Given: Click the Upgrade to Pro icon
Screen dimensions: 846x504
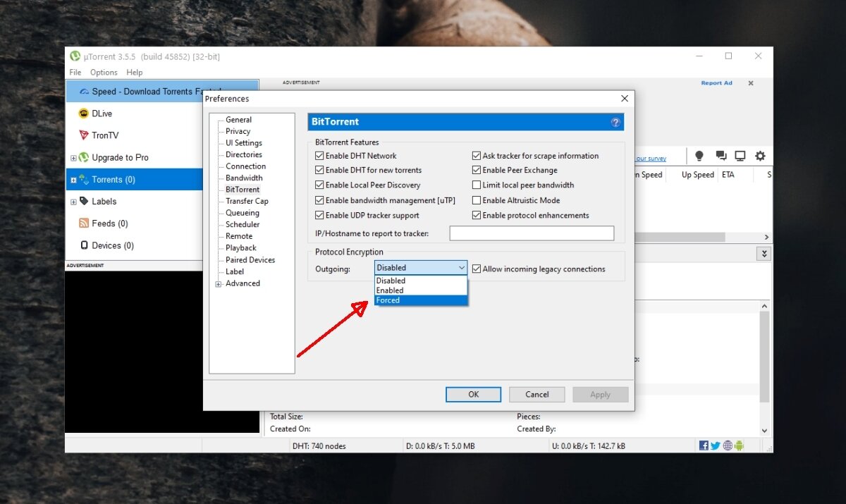Looking at the screenshot, I should coord(85,157).
